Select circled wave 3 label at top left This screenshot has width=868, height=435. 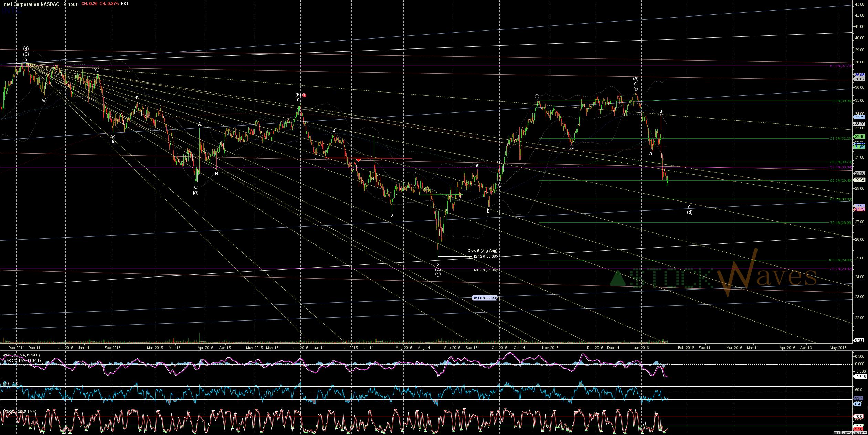(26, 49)
